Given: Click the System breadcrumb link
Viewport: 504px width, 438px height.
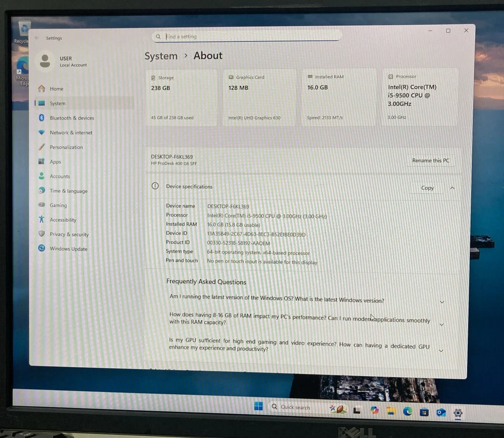Looking at the screenshot, I should click(x=161, y=56).
